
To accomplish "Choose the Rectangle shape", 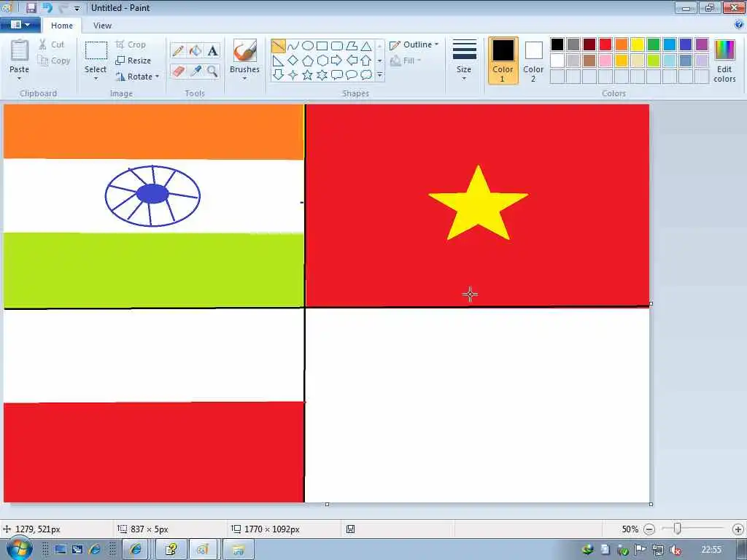I will click(x=322, y=46).
